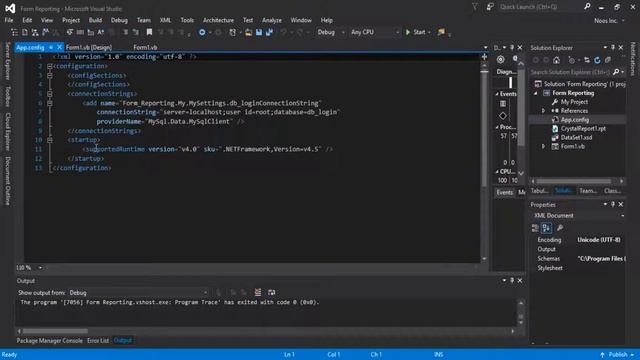
Task: Select DataSet1.xsd in Solution Explorer
Action: (576, 138)
